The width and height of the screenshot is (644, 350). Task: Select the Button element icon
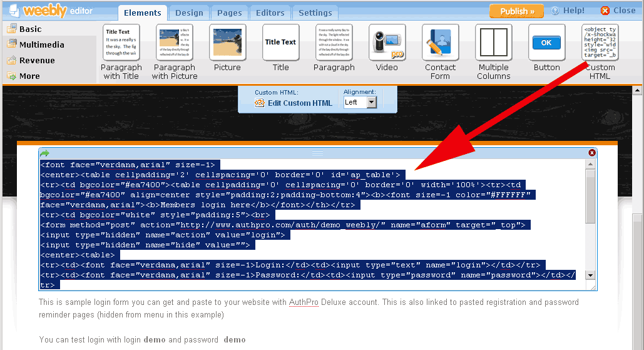tap(546, 43)
